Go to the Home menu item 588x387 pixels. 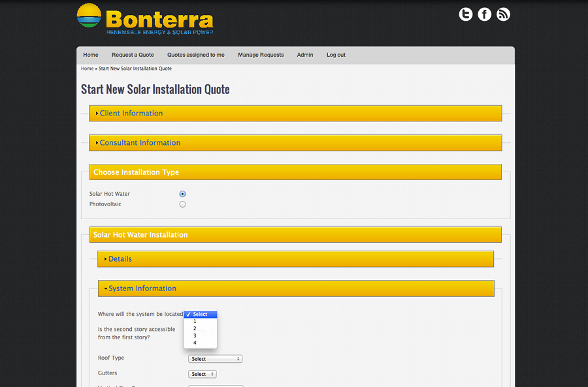click(91, 55)
